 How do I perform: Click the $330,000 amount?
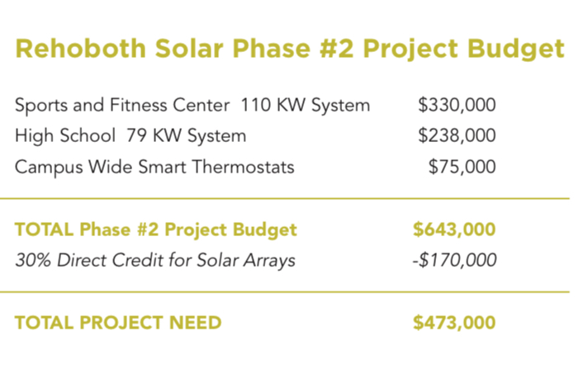(x=457, y=106)
